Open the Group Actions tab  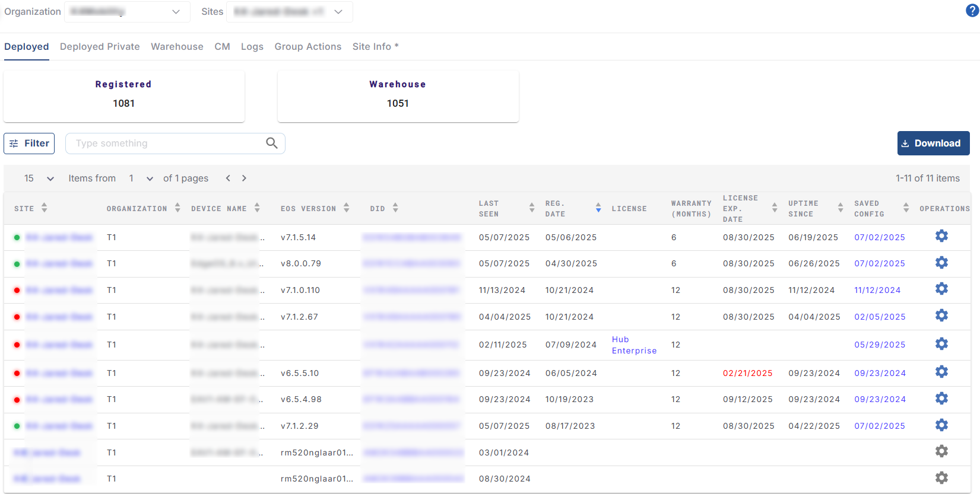[x=307, y=46]
